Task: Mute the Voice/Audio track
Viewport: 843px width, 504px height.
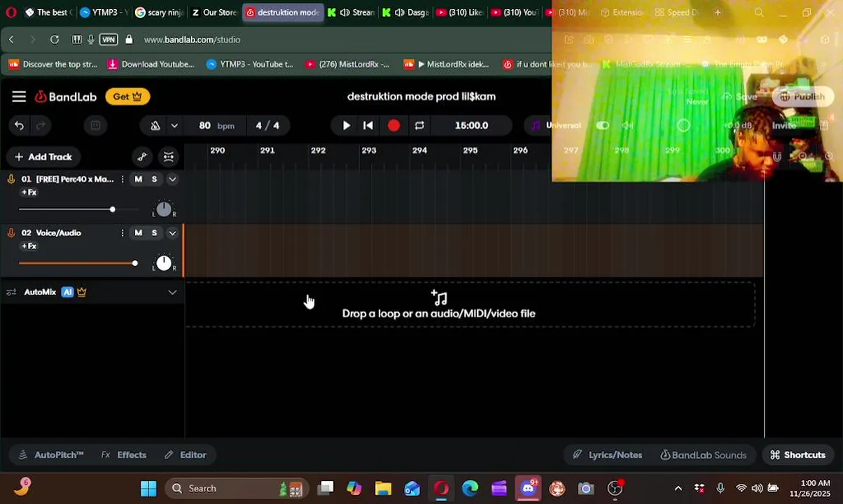Action: (138, 233)
